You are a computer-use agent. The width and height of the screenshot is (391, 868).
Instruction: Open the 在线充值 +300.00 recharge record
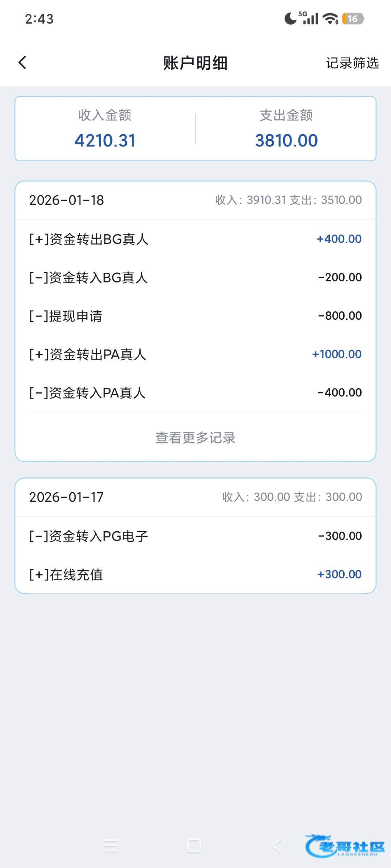[x=195, y=574]
